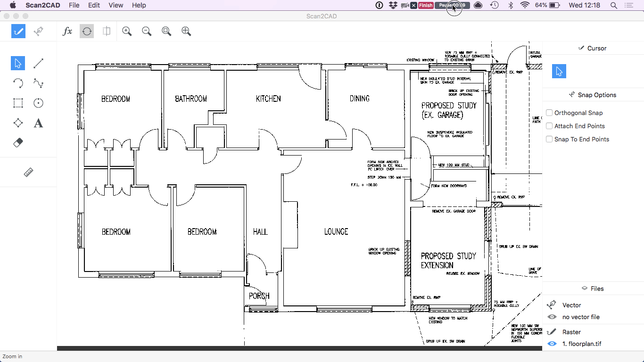Screen dimensions: 644x362
Task: Open the Measure ruler tool
Action: [28, 172]
